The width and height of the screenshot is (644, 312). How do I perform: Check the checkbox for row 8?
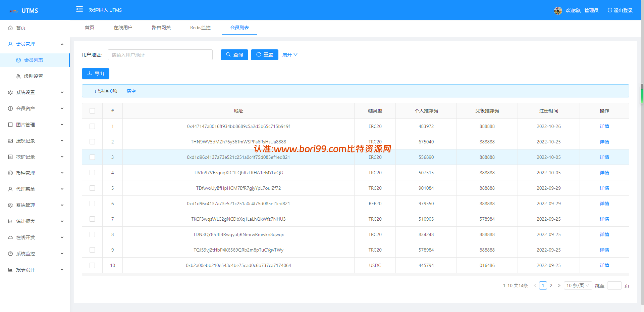point(92,234)
